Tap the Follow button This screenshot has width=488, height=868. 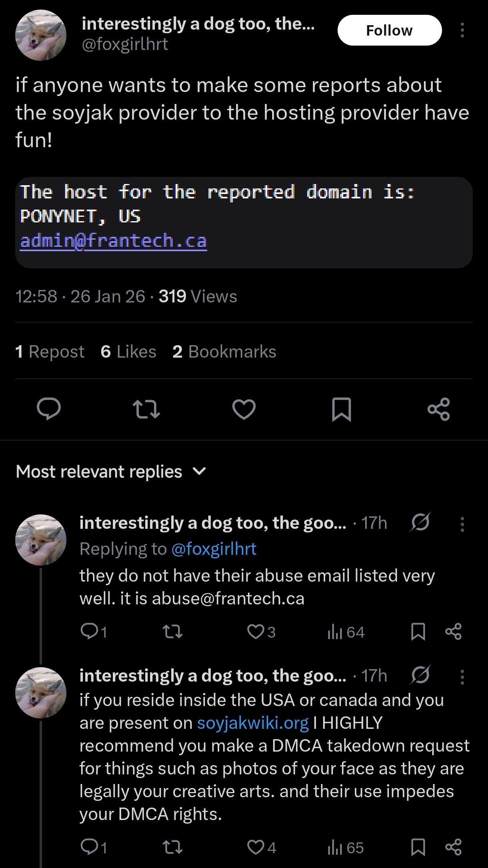click(x=389, y=30)
